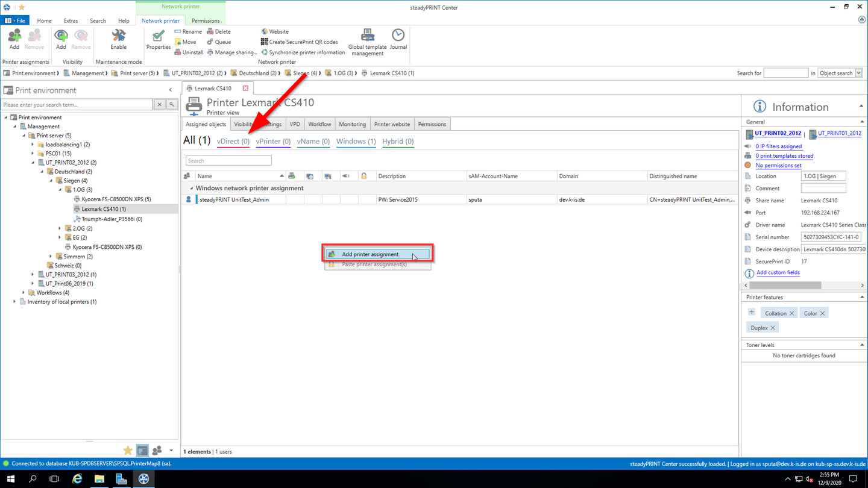
Task: Click Delete in ribbon
Action: coord(219,31)
